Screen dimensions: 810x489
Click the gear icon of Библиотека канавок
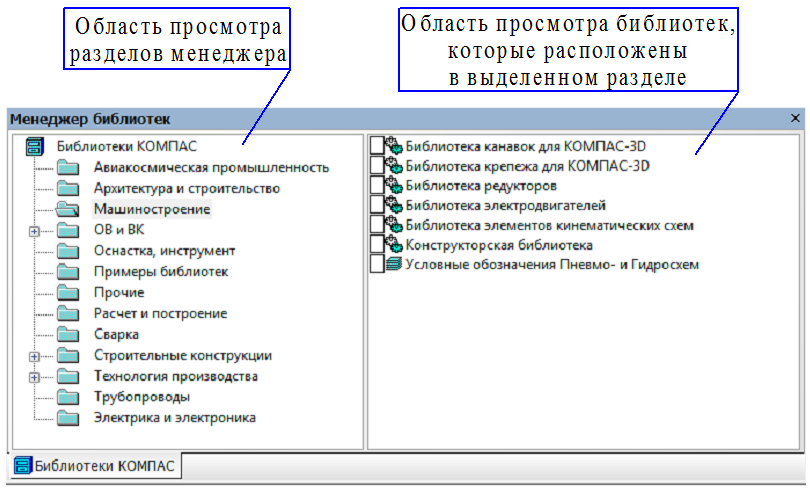pyautogui.click(x=394, y=146)
